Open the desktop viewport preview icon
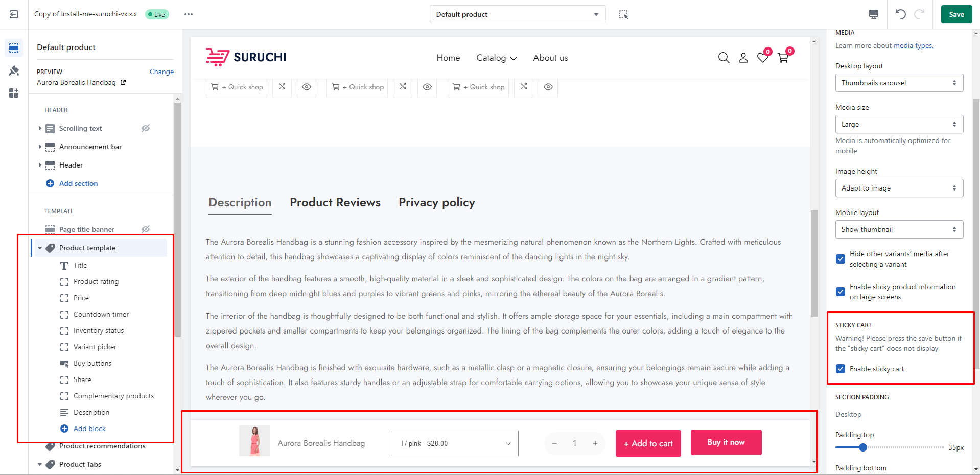 [874, 14]
